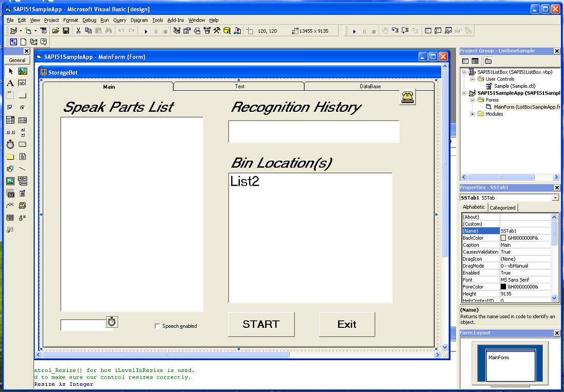
Task: Collapse the SAPI51ListBox project node
Action: [464, 72]
